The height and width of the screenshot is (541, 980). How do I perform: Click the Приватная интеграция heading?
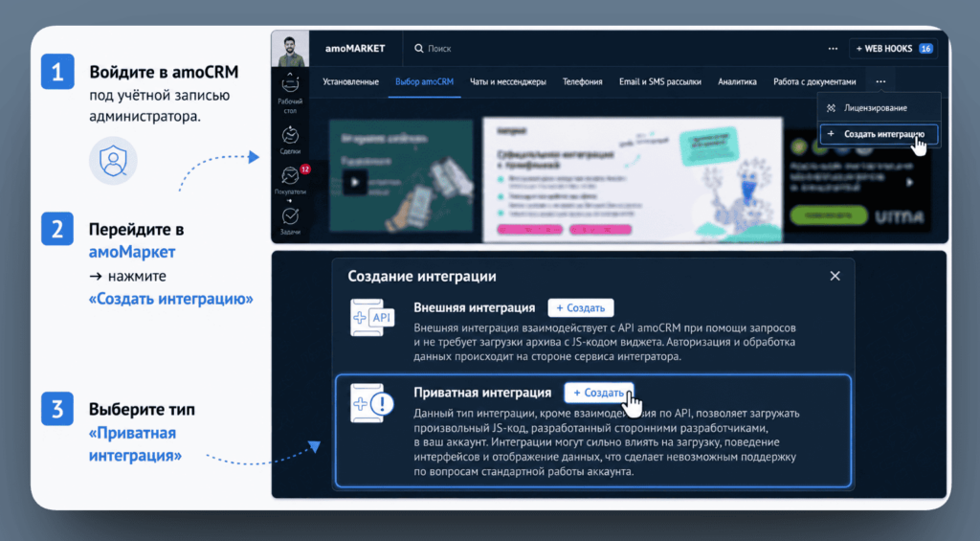[x=482, y=393]
